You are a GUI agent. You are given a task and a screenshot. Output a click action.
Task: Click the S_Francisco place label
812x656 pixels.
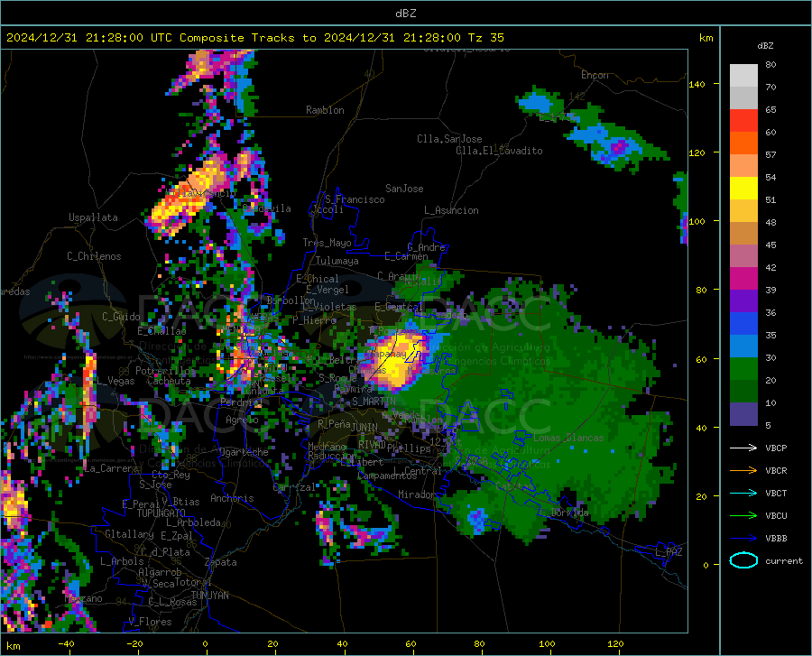[x=355, y=199]
